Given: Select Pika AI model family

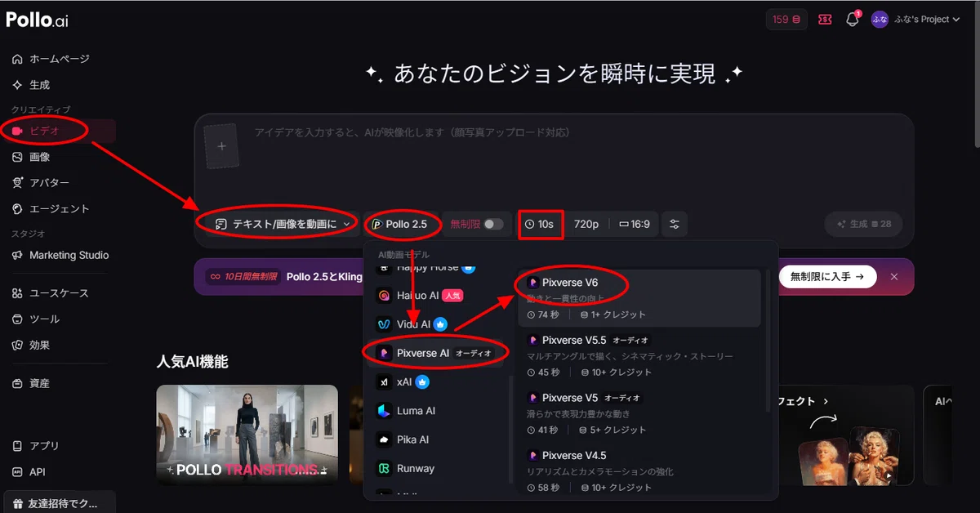Looking at the screenshot, I should pos(435,439).
